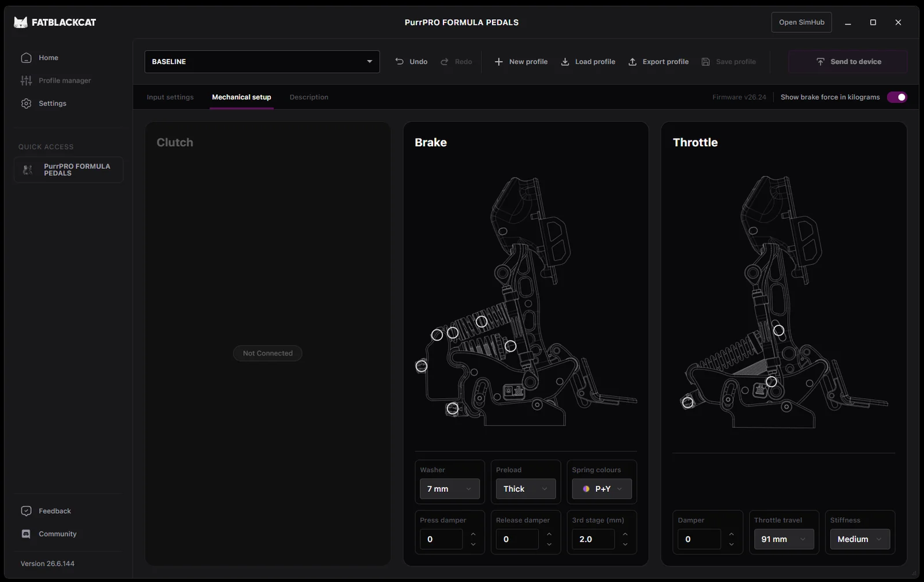Open the Description tab

click(x=309, y=97)
